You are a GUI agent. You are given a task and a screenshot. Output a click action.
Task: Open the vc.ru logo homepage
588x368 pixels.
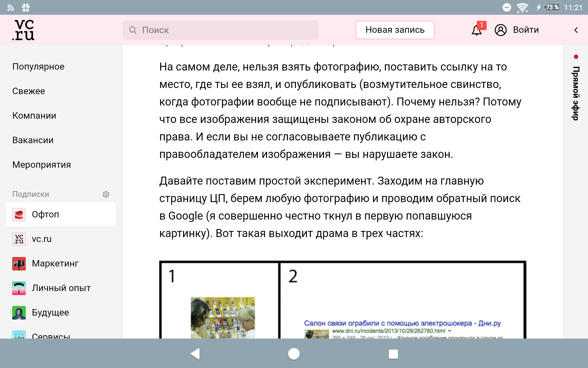coord(24,30)
